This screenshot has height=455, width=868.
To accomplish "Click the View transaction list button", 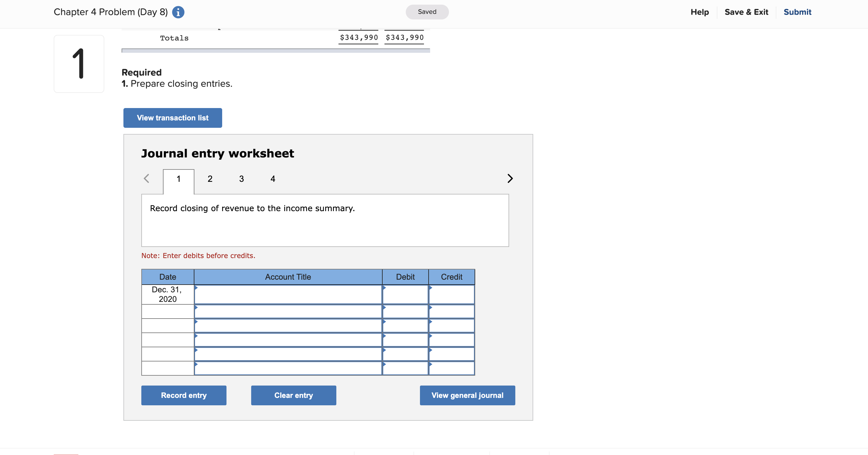I will click(172, 118).
